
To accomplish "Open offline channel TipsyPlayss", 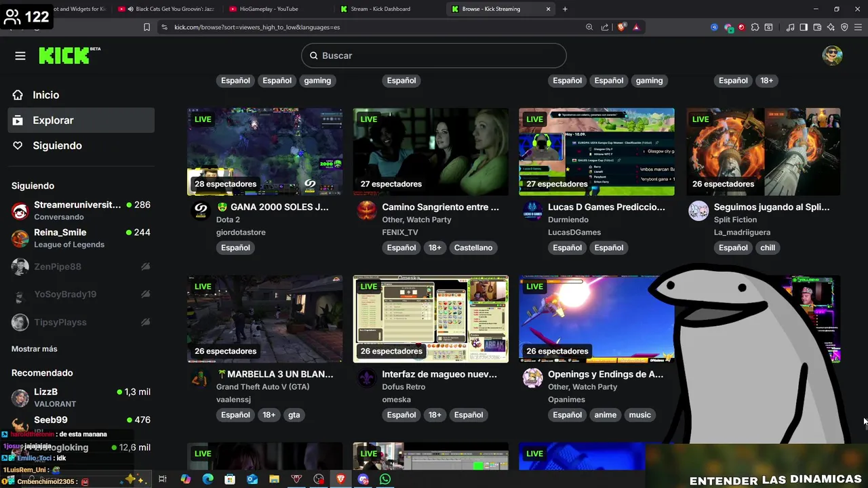I will tap(81, 322).
